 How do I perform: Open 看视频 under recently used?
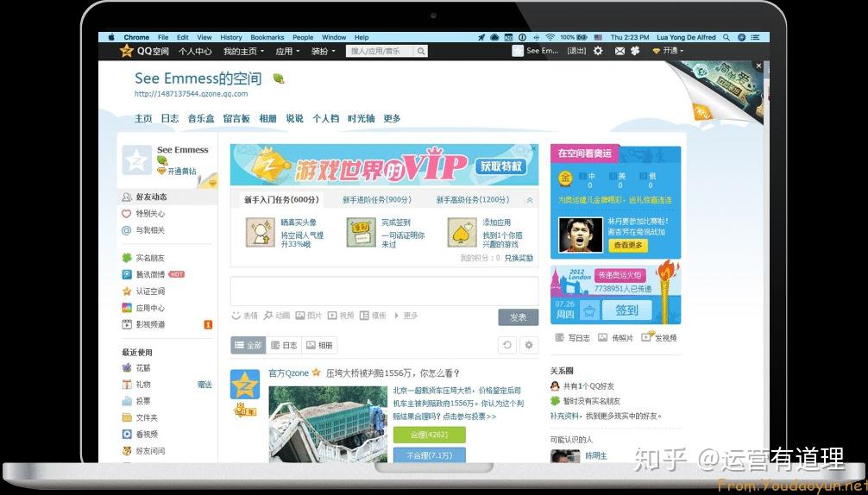[140, 434]
